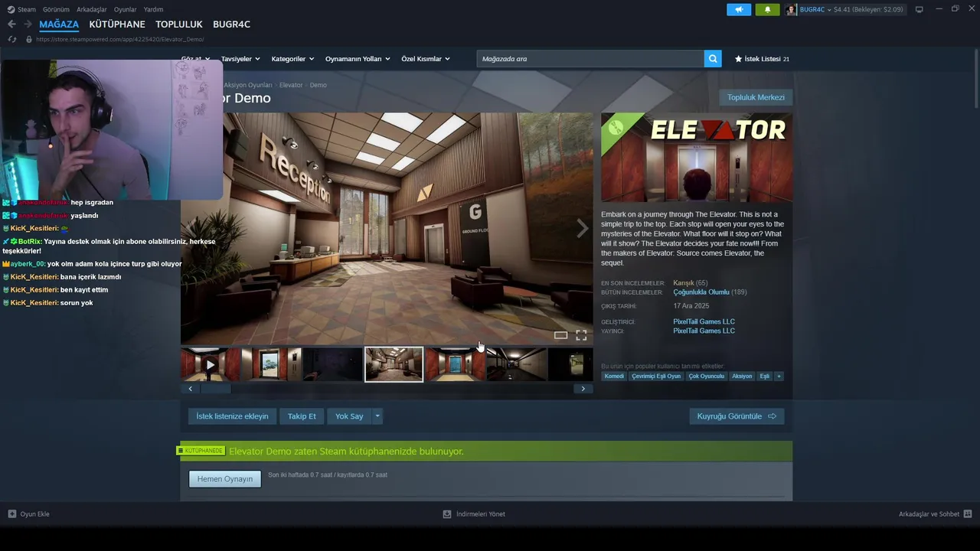Open the Oynamanın Yolları dropdown
Viewport: 980px width, 551px height.
click(358, 59)
